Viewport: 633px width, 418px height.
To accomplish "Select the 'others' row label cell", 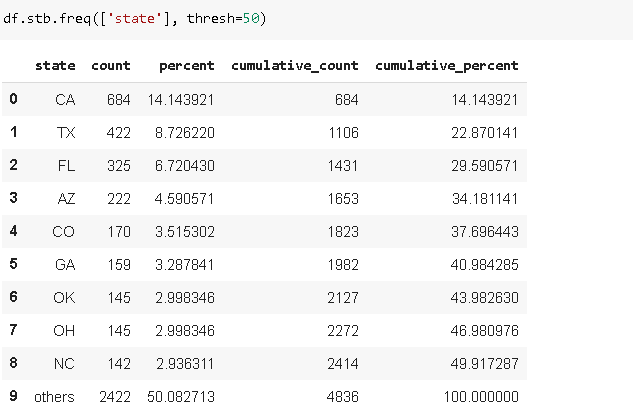I will [x=54, y=396].
